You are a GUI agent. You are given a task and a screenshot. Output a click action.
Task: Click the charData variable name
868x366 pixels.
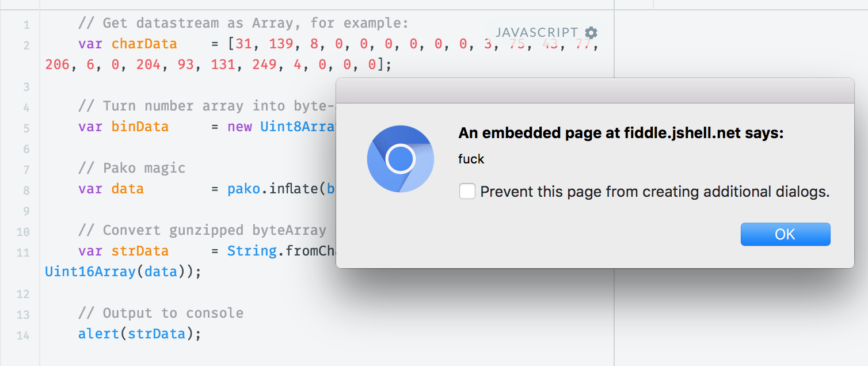coord(144,44)
